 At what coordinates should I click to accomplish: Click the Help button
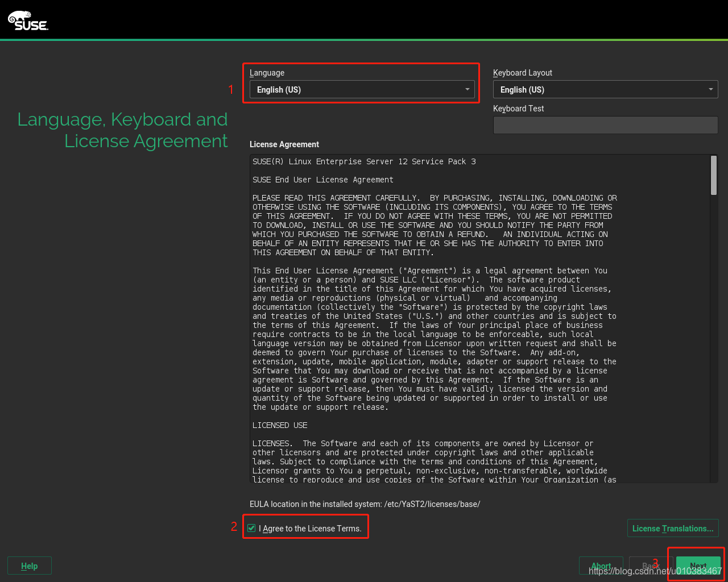[x=30, y=566]
